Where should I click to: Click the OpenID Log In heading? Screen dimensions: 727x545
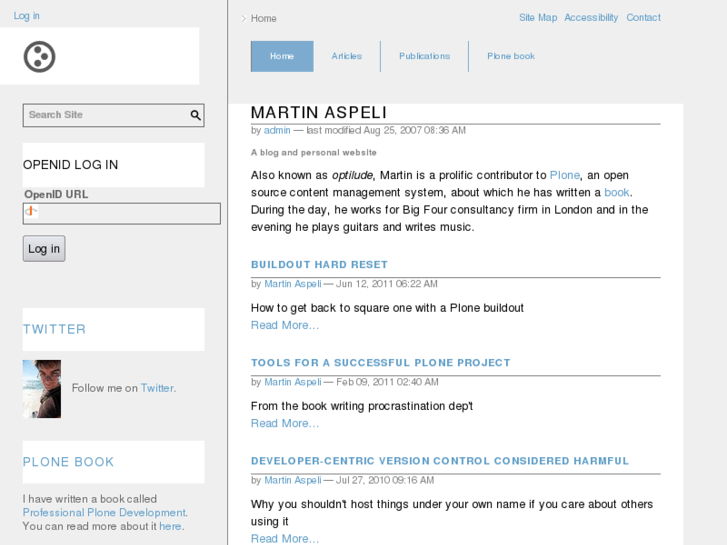coord(70,165)
